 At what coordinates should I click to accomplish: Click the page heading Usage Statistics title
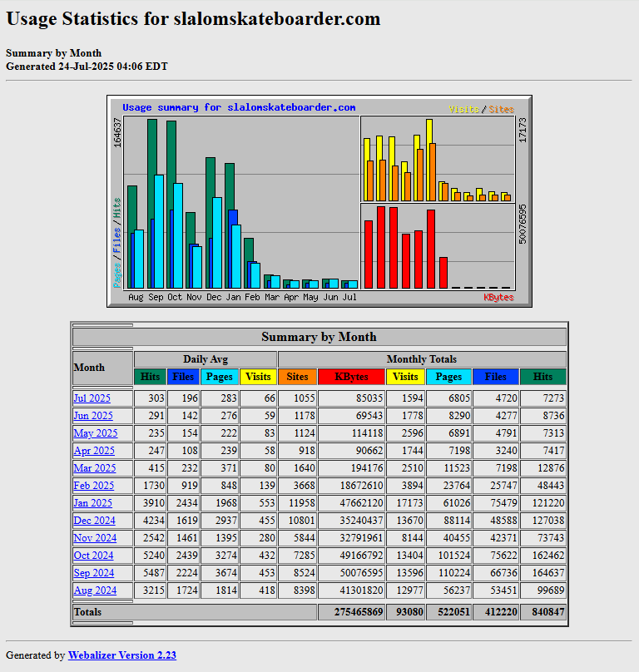[193, 19]
